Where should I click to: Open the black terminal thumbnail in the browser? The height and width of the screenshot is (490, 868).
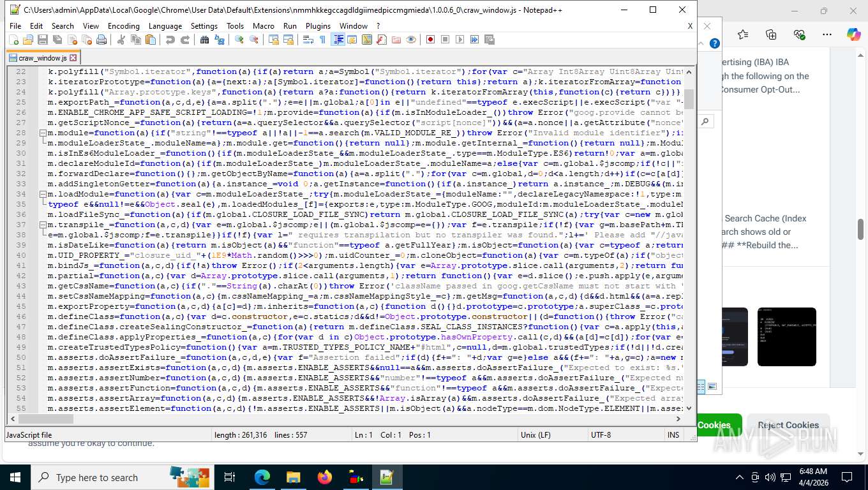[x=786, y=337]
